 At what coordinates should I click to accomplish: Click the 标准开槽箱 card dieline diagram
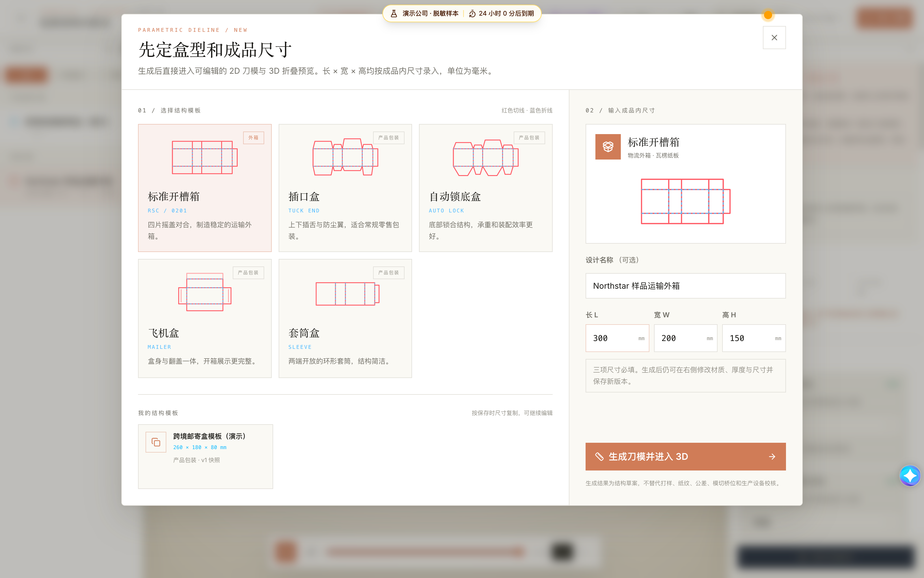[x=205, y=158]
